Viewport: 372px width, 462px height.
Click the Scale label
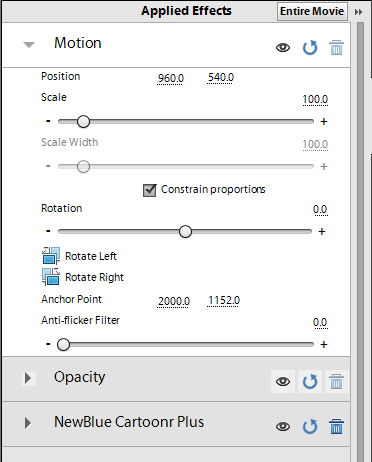click(54, 97)
